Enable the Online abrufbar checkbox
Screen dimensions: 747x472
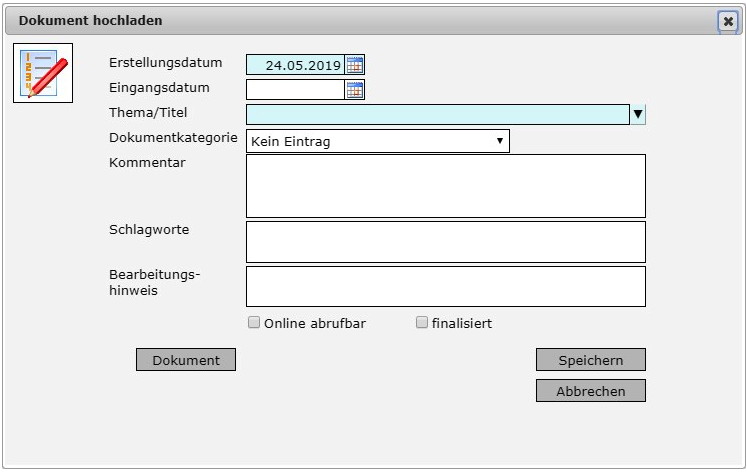click(x=254, y=323)
